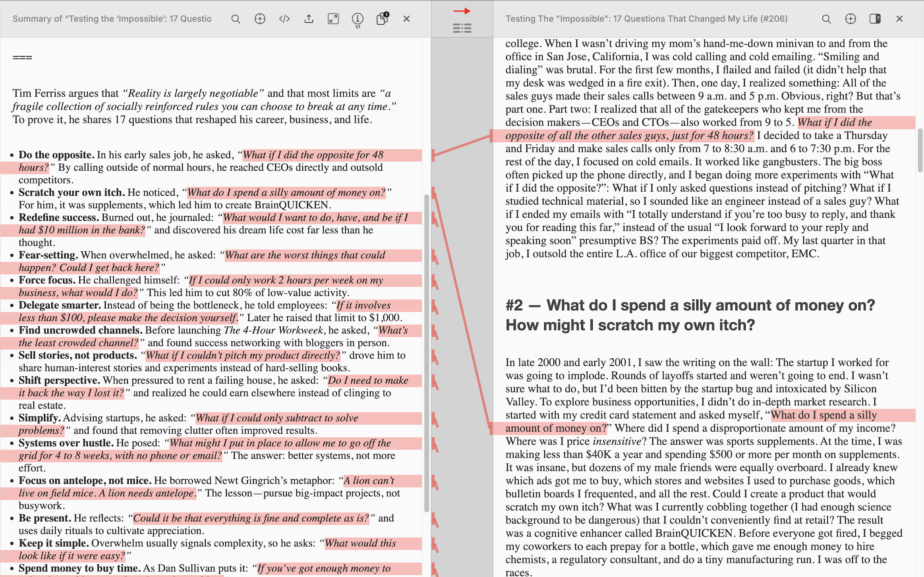The width and height of the screenshot is (924, 577).
Task: Search in the right article pane
Action: [826, 19]
